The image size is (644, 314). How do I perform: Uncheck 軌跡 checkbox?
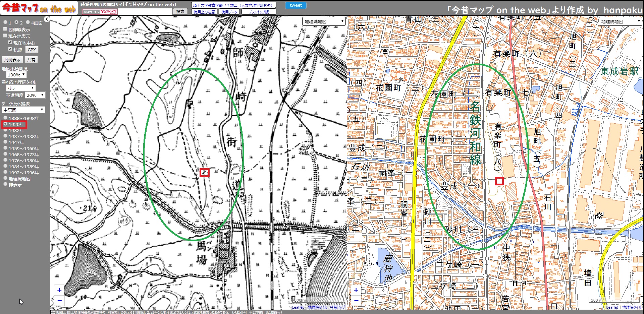pyautogui.click(x=10, y=49)
